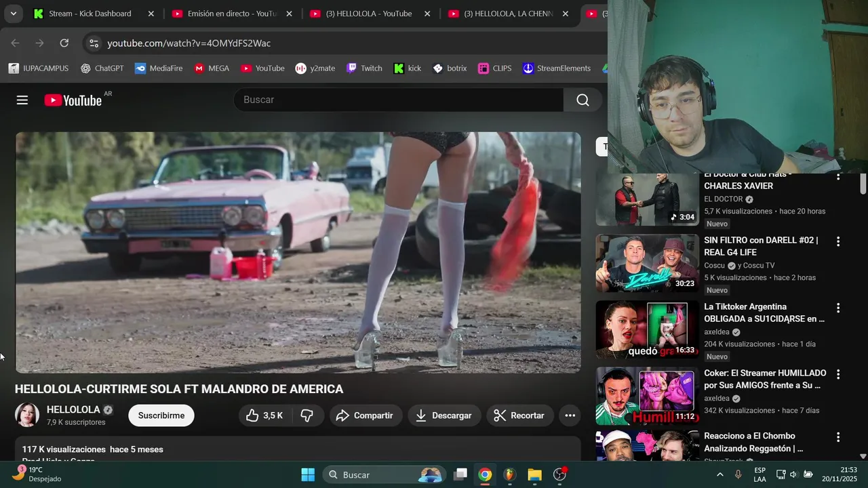
Task: Click the video player area
Action: [x=298, y=252]
